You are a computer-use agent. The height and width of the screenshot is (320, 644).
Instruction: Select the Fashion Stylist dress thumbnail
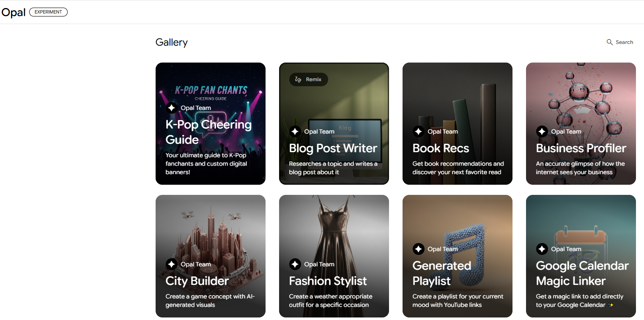pyautogui.click(x=334, y=228)
